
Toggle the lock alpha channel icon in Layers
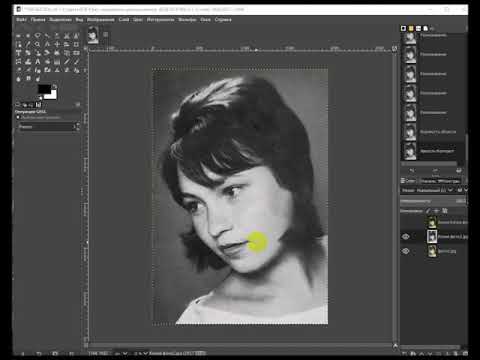(445, 211)
